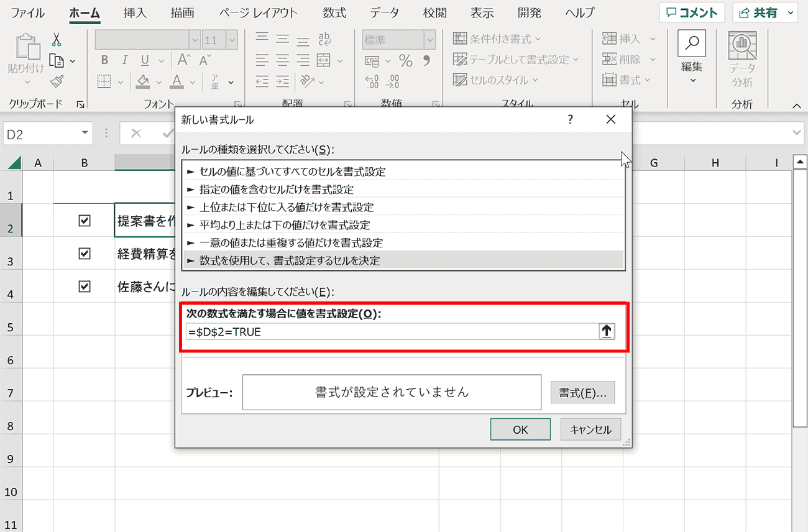Uncheck the checkbox in row 3
Viewport: 808px width, 532px height.
[x=85, y=254]
